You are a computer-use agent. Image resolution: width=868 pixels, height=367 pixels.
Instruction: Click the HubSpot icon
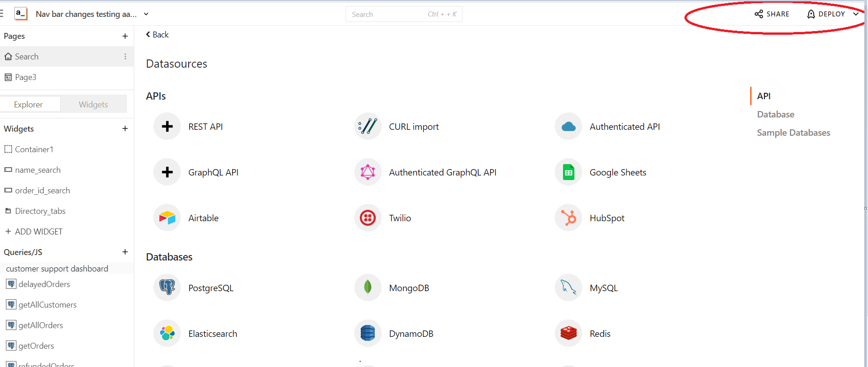click(x=568, y=218)
